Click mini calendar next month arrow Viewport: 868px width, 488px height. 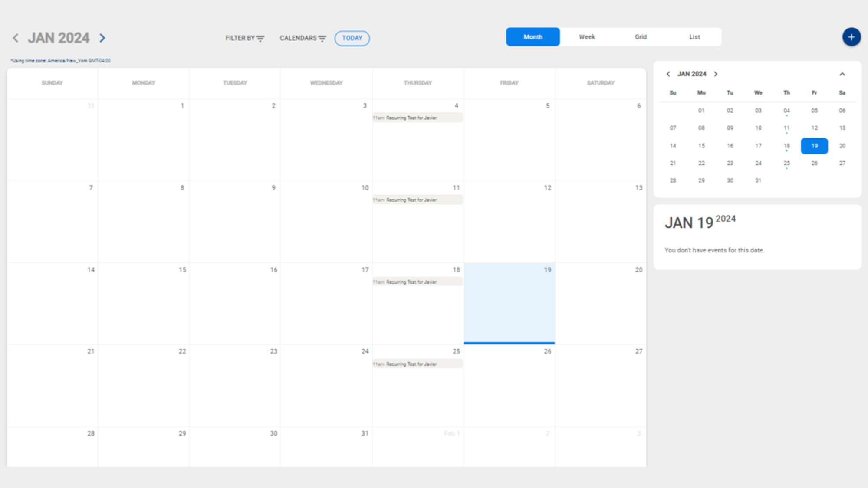tap(716, 74)
